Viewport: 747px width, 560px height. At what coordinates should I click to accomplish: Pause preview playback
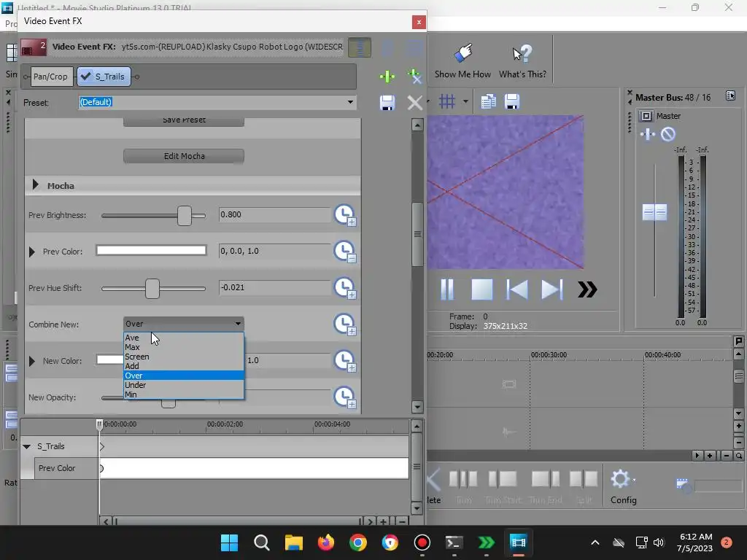click(x=447, y=289)
